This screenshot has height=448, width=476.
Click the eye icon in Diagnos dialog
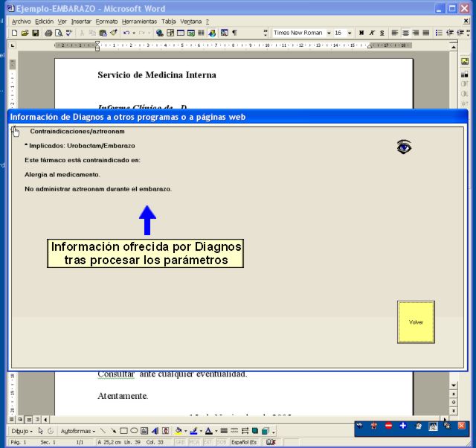404,147
